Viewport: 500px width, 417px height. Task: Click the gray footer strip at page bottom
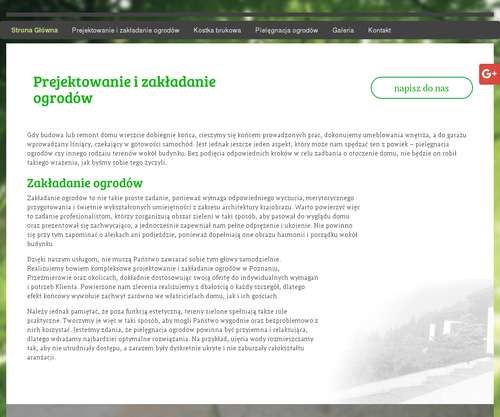(250, 411)
